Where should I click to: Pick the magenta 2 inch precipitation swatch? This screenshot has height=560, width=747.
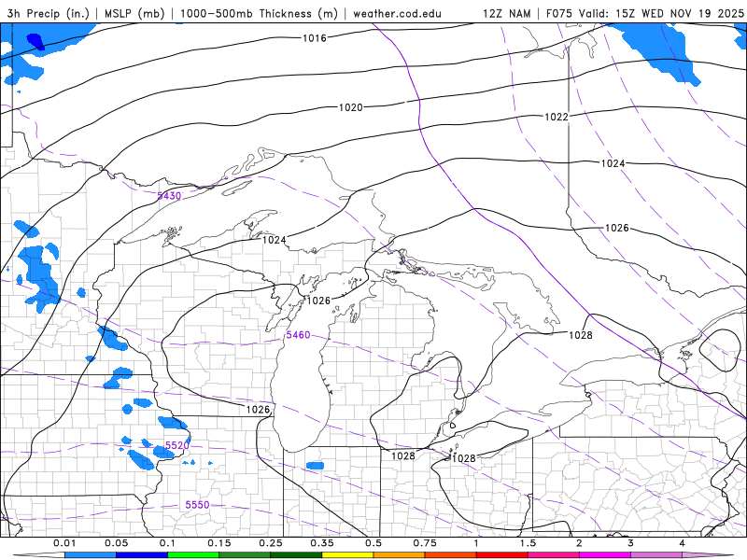(x=605, y=555)
